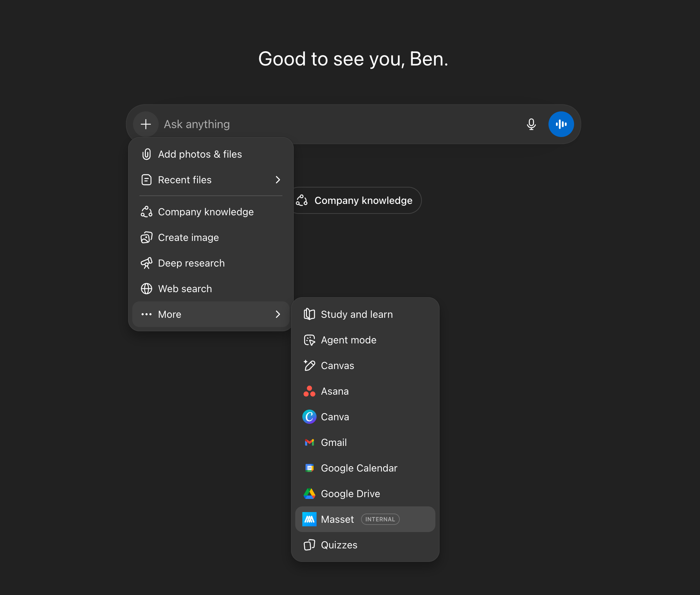
Task: Select the Google Drive connector
Action: [350, 494]
